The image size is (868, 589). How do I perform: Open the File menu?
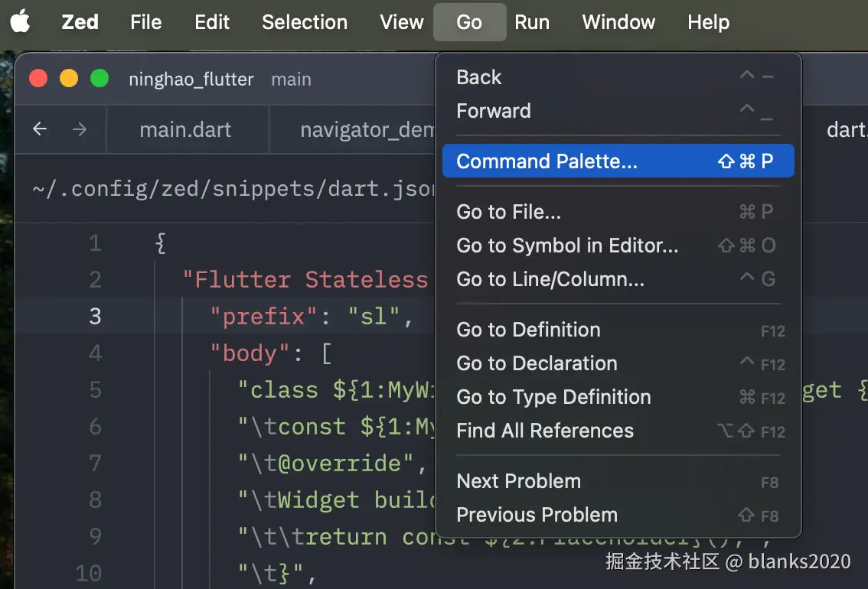tap(145, 22)
